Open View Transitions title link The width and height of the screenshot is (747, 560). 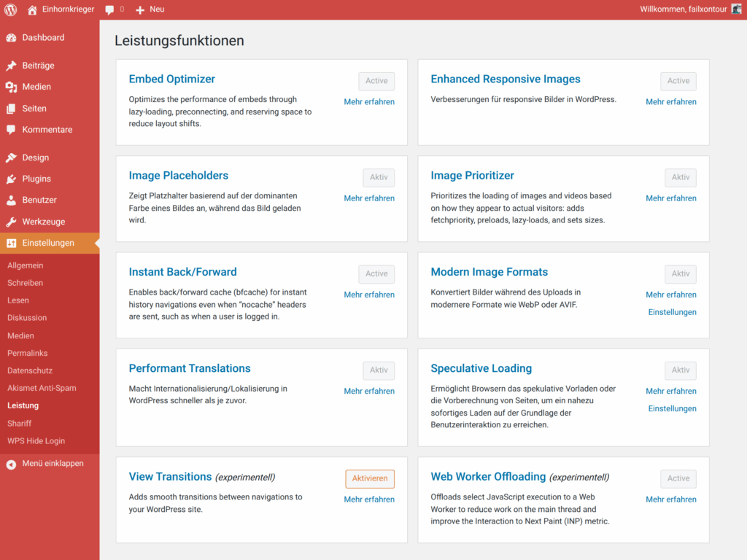[170, 477]
